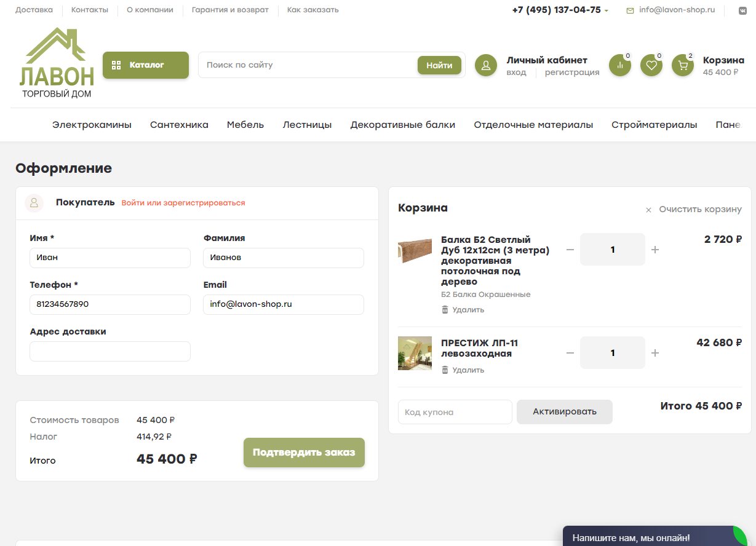The width and height of the screenshot is (756, 546).
Task: Click the Активировать coupon button
Action: pyautogui.click(x=564, y=412)
